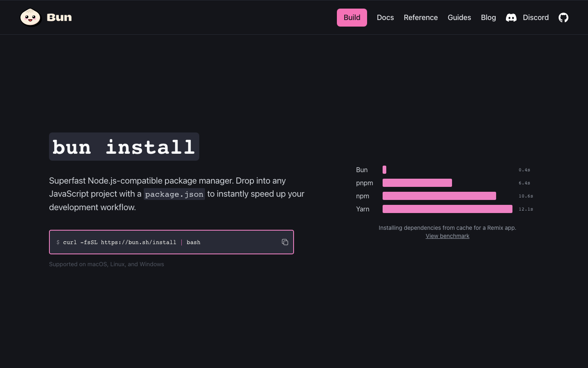
Task: Visit the Blog nav link
Action: [488, 18]
